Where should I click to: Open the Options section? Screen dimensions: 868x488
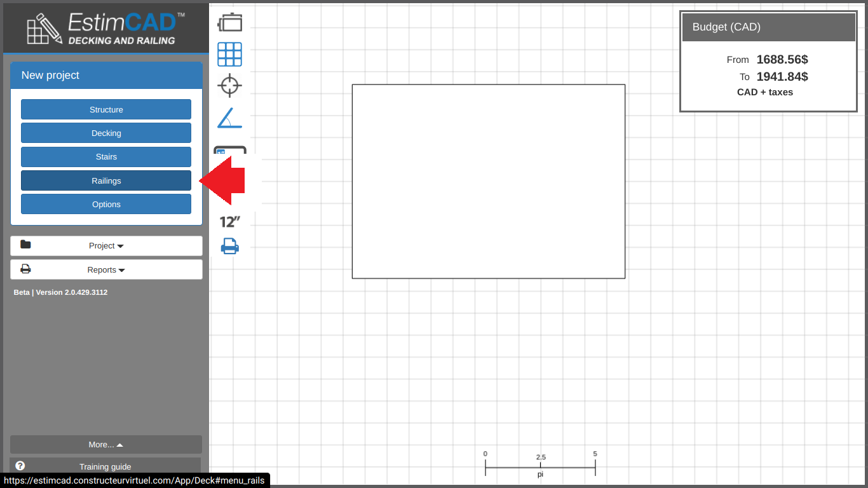(106, 204)
